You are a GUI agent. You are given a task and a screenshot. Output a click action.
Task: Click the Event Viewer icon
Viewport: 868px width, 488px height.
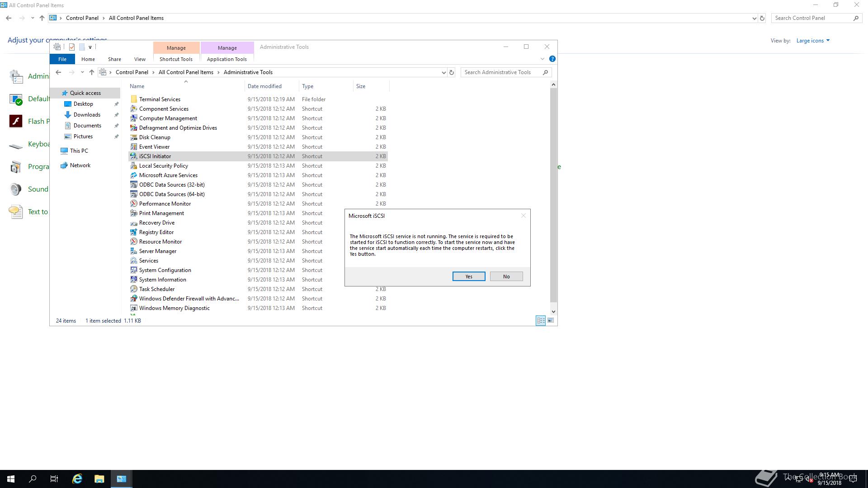pyautogui.click(x=133, y=147)
